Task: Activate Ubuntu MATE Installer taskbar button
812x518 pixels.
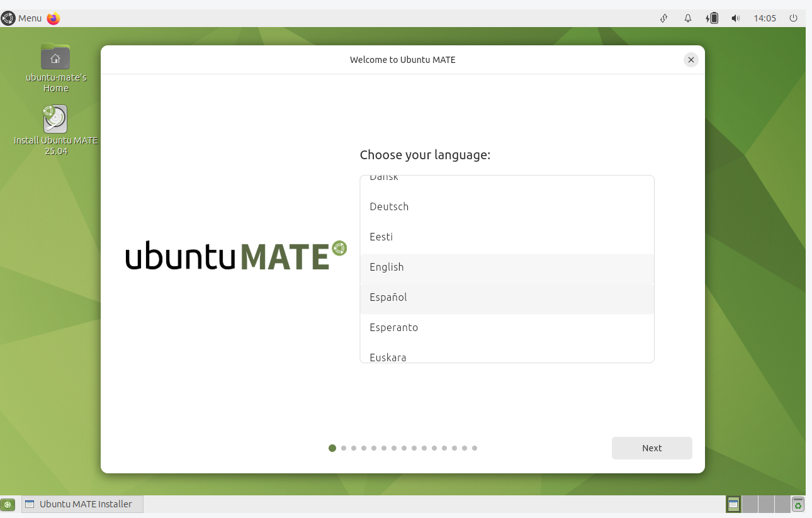Action: pos(82,504)
